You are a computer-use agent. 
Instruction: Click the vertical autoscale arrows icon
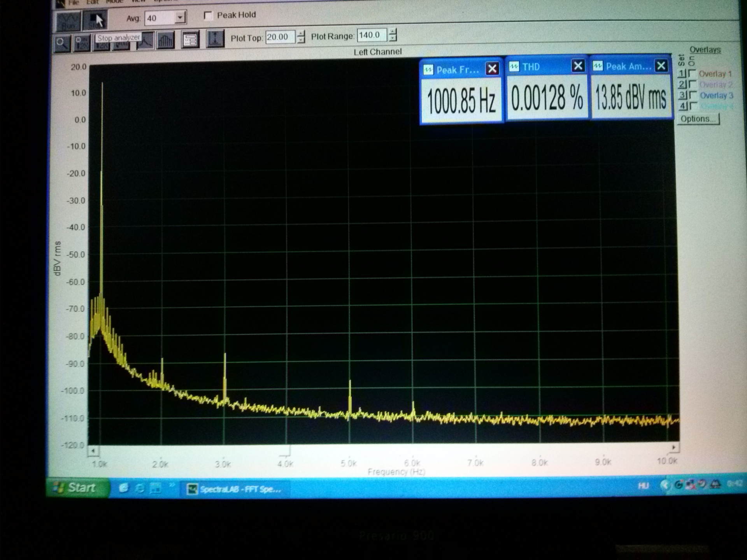[x=215, y=39]
